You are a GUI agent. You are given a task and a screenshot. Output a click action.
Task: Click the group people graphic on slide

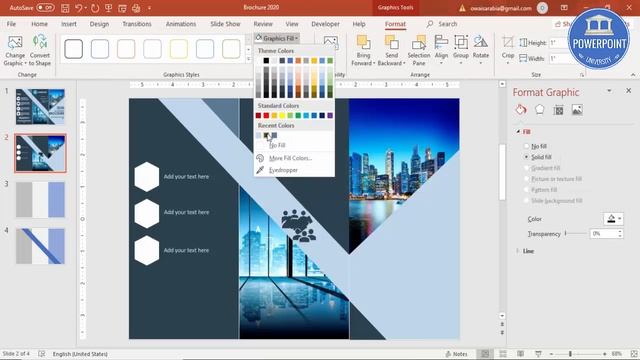[x=298, y=226]
